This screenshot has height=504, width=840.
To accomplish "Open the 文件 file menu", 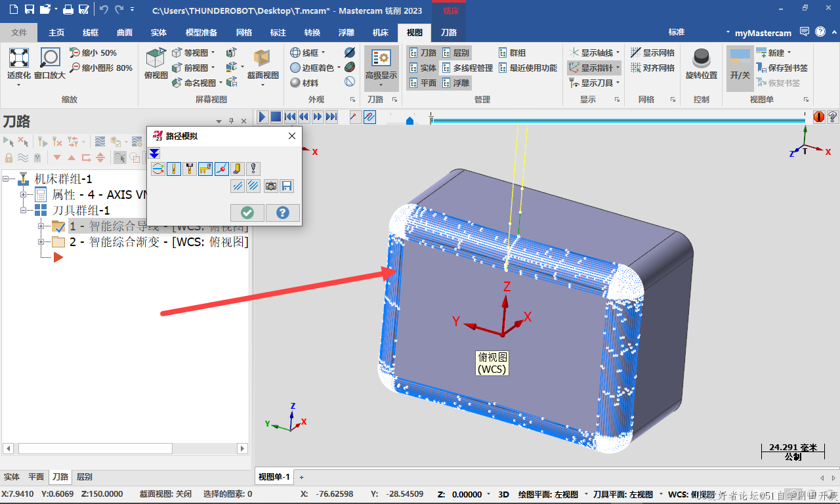I will tap(19, 32).
